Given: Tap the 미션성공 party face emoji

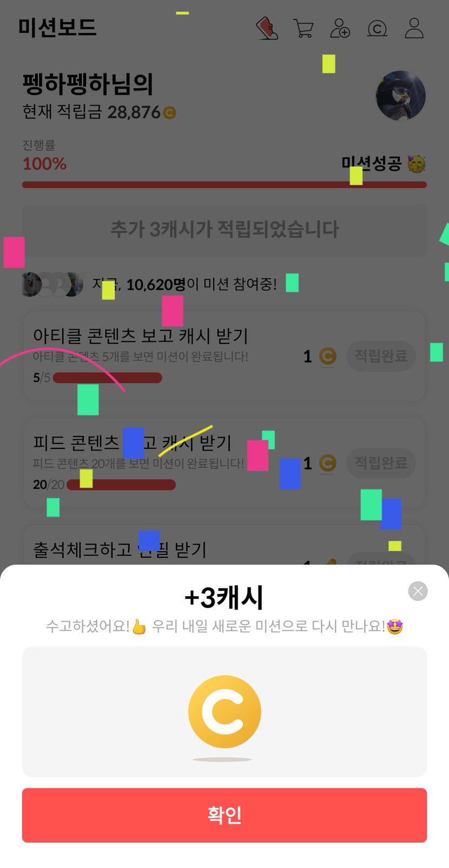Looking at the screenshot, I should pos(416,164).
